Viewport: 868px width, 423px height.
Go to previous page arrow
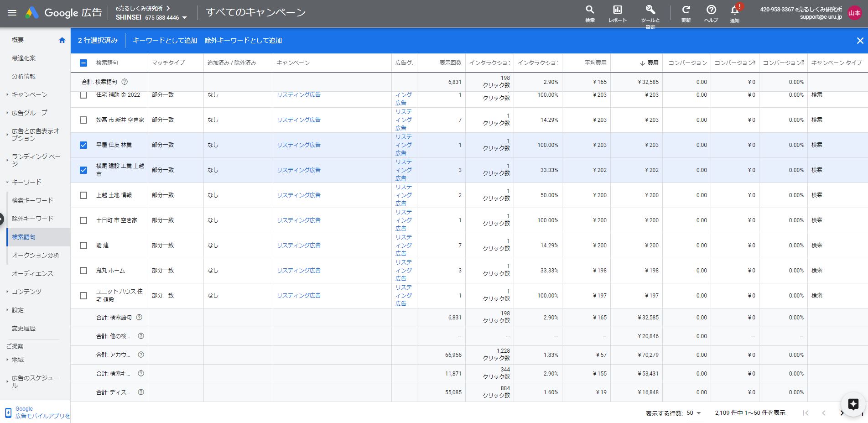824,413
